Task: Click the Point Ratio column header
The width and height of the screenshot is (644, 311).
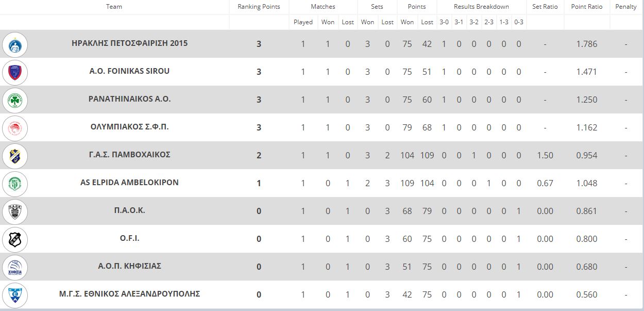Action: [x=587, y=7]
